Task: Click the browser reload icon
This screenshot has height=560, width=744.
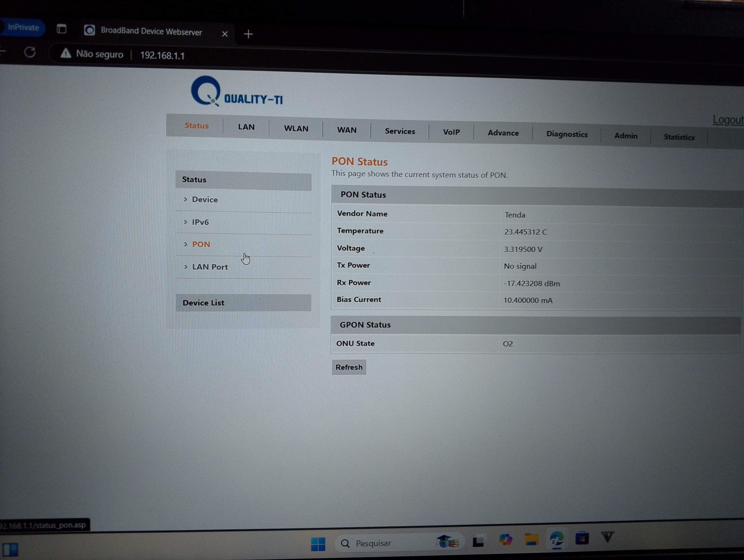Action: click(x=30, y=52)
